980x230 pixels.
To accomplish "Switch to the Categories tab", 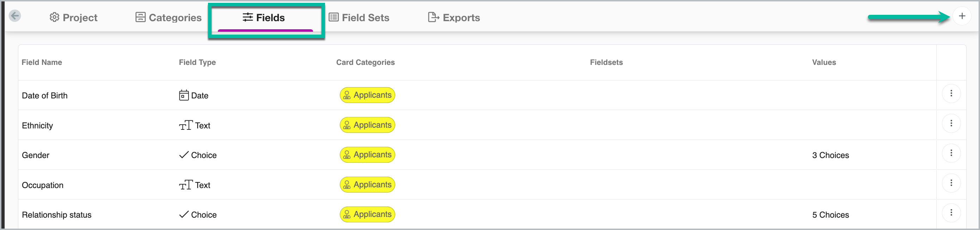I will pos(169,18).
